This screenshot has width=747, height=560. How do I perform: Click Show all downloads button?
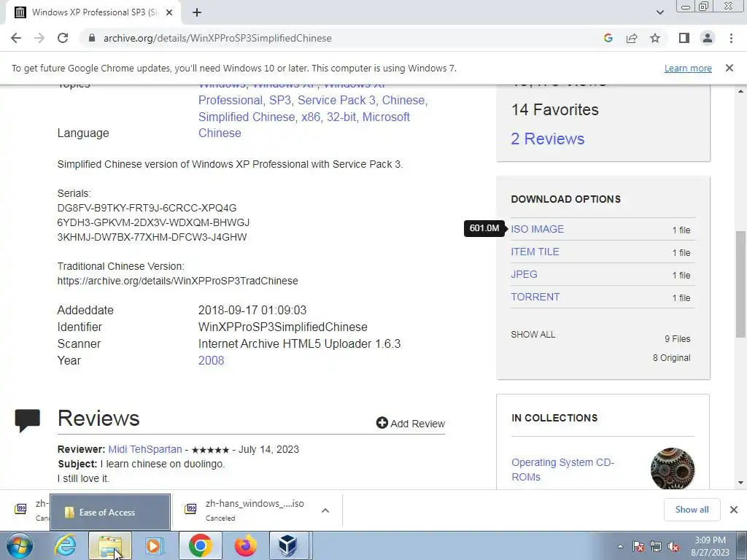[692, 510]
